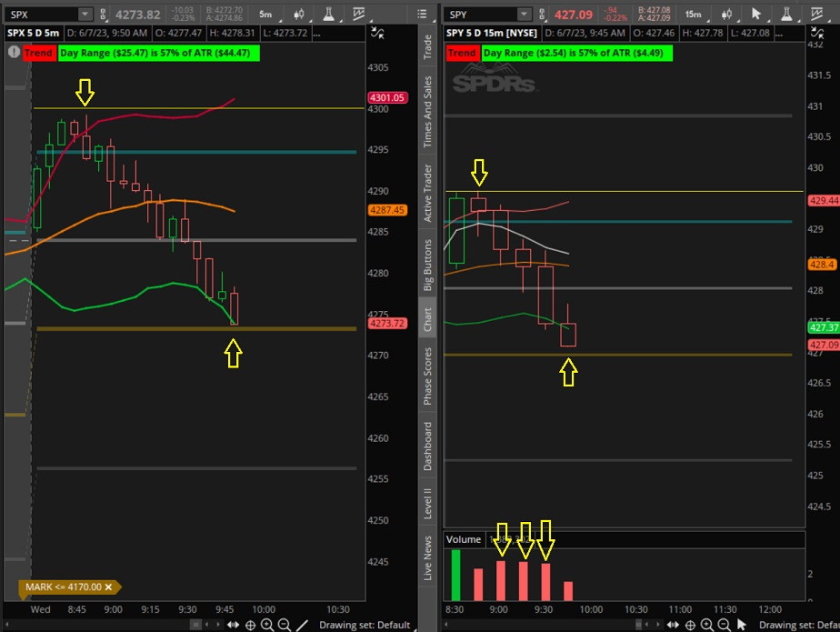Click SPX chart scroll right small arrow
The width and height of the screenshot is (840, 632).
(x=218, y=625)
